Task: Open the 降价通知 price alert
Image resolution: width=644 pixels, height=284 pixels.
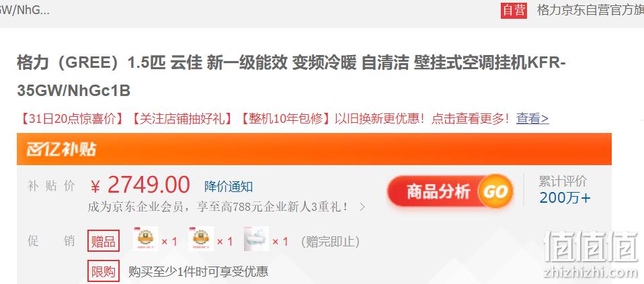Action: (x=229, y=187)
